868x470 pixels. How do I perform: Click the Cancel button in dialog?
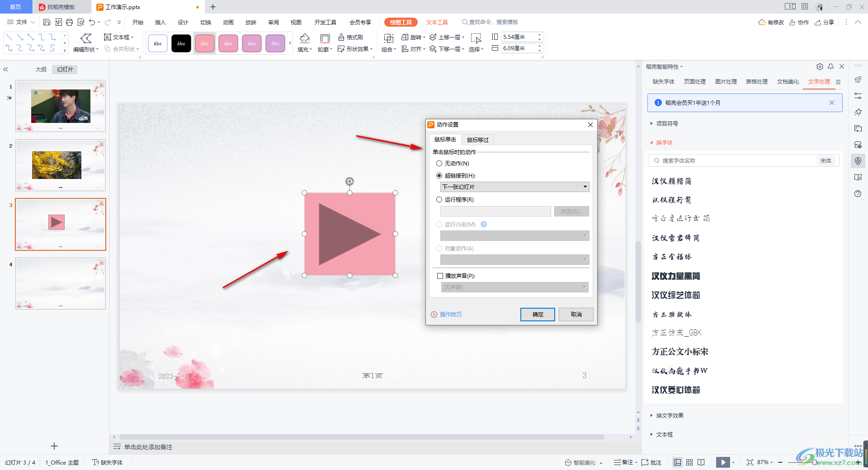coord(576,315)
